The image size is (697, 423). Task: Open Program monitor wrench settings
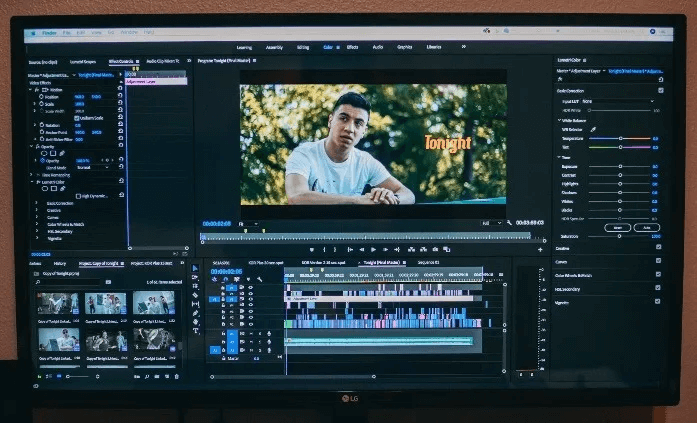tap(509, 223)
